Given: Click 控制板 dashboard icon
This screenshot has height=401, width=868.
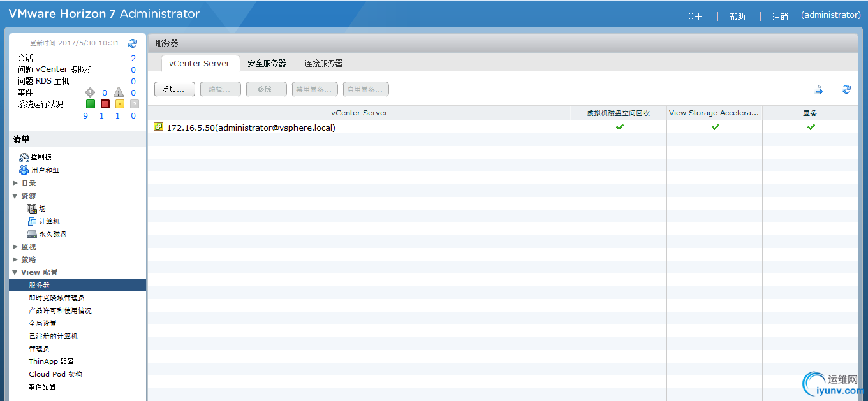Looking at the screenshot, I should 24,157.
